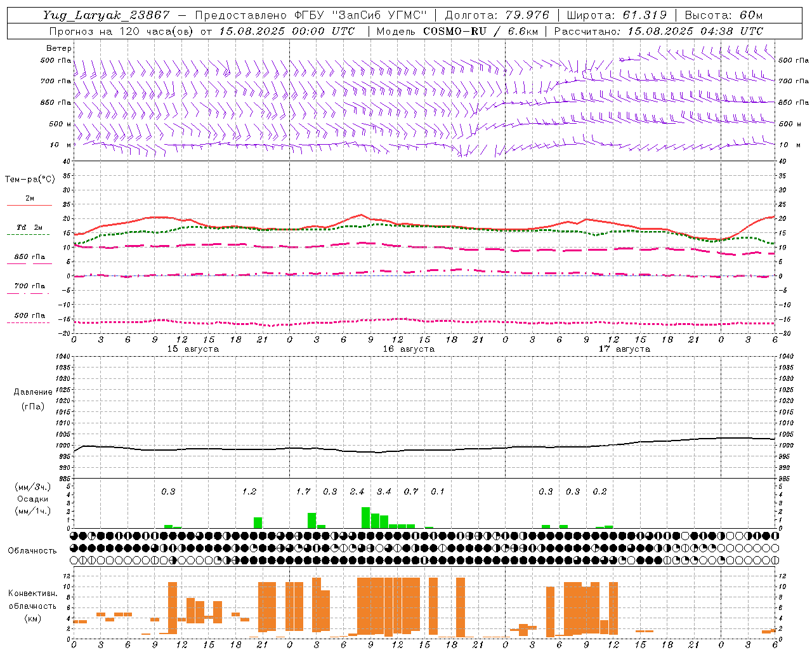Click the Осадки precipitation panel label
The width and height of the screenshot is (812, 650).
coord(33,499)
